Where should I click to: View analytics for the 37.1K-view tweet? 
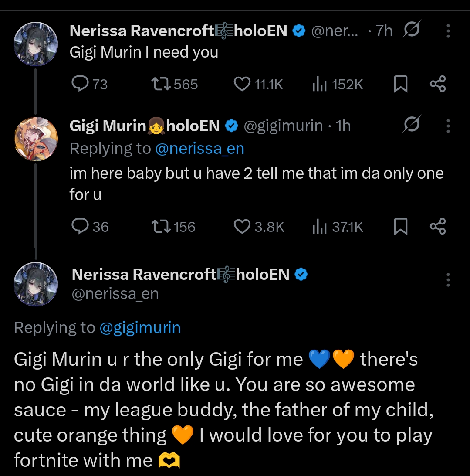319,226
